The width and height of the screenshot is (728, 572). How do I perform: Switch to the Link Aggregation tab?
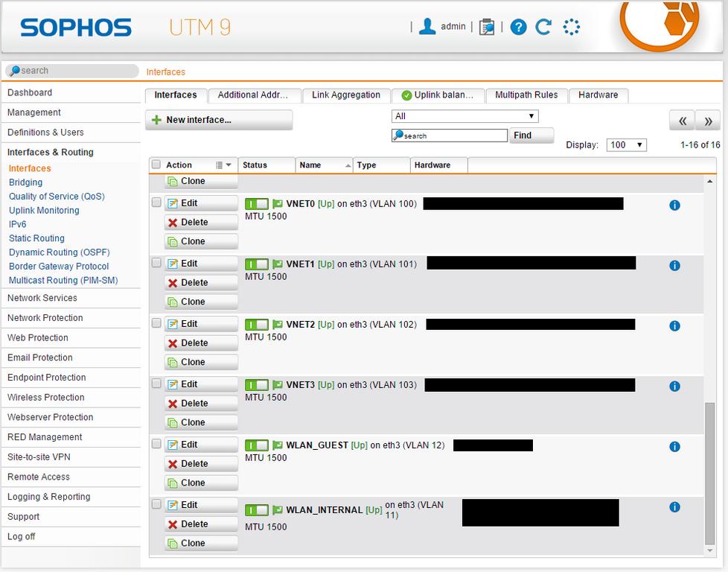coord(345,95)
